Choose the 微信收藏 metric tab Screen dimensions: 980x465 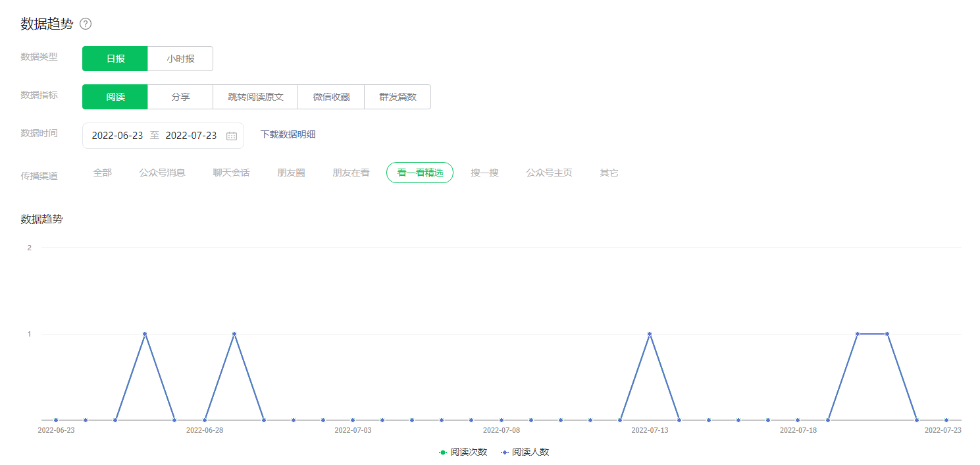(x=331, y=97)
